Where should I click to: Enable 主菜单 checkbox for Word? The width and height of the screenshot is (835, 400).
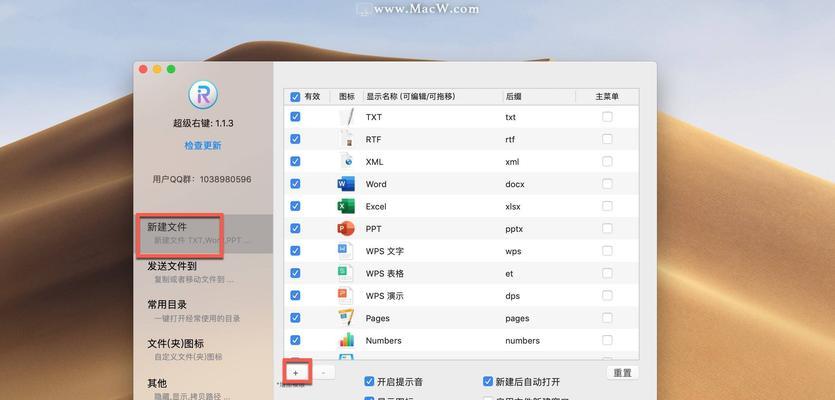coord(607,184)
